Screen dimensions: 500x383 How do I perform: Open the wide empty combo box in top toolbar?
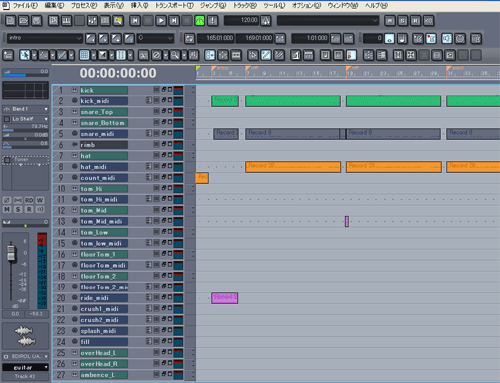(328, 21)
